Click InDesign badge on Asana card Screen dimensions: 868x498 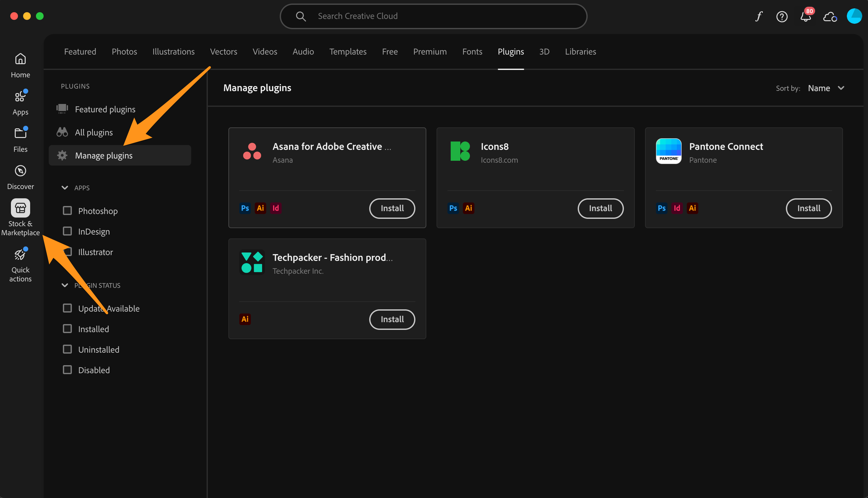click(276, 208)
